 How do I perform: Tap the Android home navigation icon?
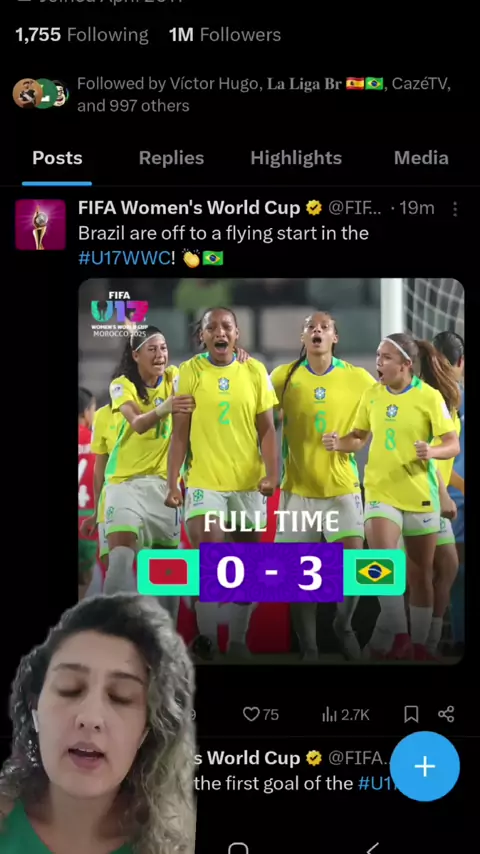click(x=238, y=848)
